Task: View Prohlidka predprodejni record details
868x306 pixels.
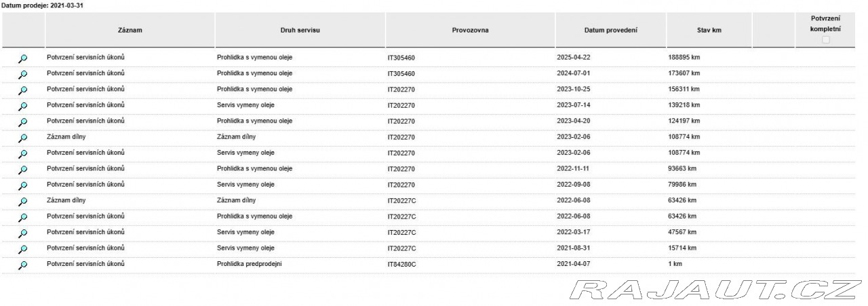Action: (23, 265)
